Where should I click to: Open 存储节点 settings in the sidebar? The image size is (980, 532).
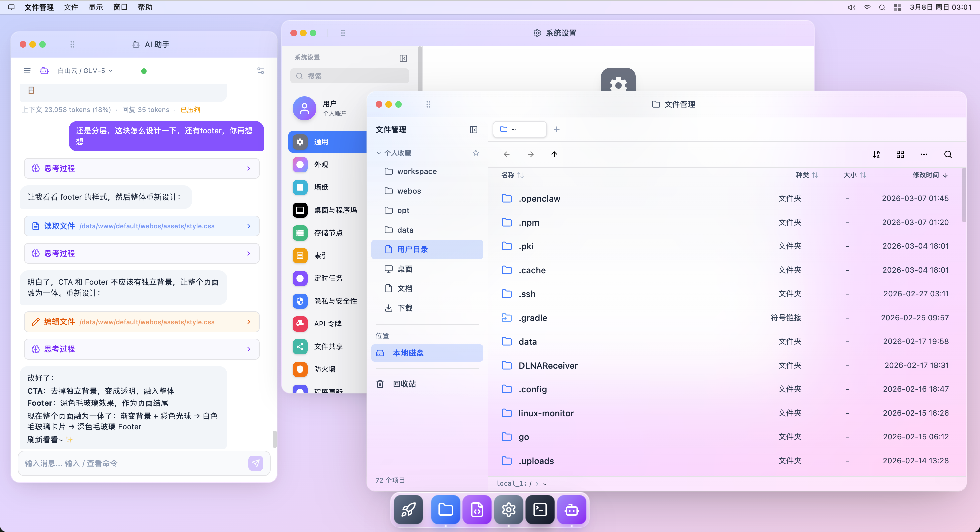[329, 233]
